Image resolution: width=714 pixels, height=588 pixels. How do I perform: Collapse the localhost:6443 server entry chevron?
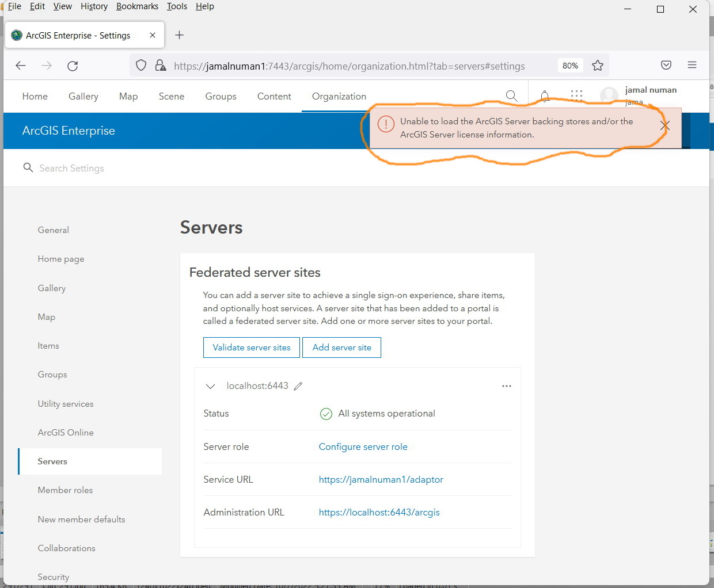point(210,385)
